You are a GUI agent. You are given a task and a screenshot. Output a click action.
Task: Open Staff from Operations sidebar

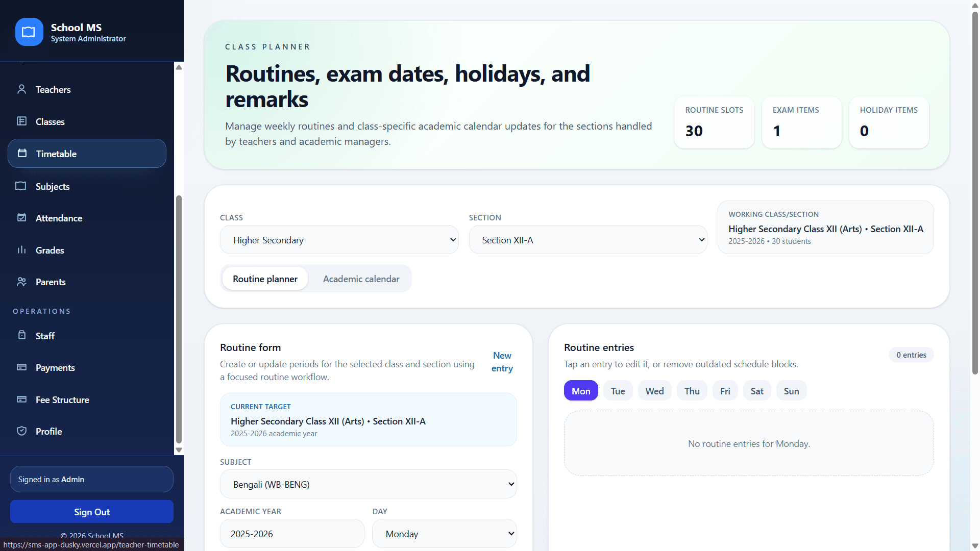click(x=87, y=336)
